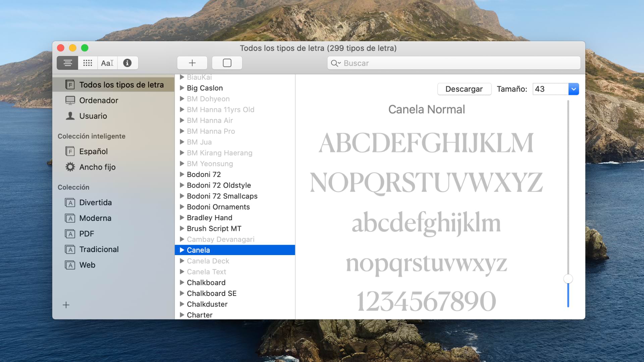Select the Ancho fijo gear icon

pos(70,167)
